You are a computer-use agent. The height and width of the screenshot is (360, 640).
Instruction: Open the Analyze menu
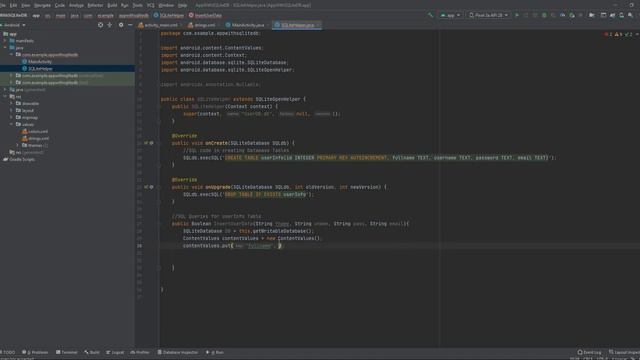click(76, 5)
